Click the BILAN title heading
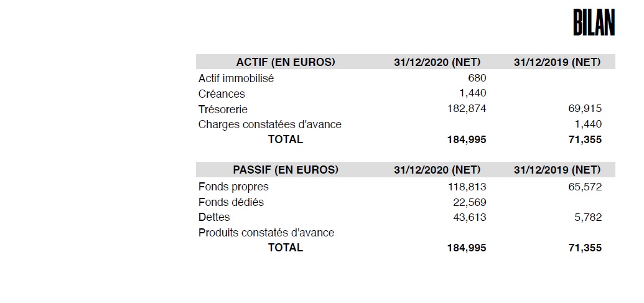644x303 pixels. pyautogui.click(x=594, y=23)
